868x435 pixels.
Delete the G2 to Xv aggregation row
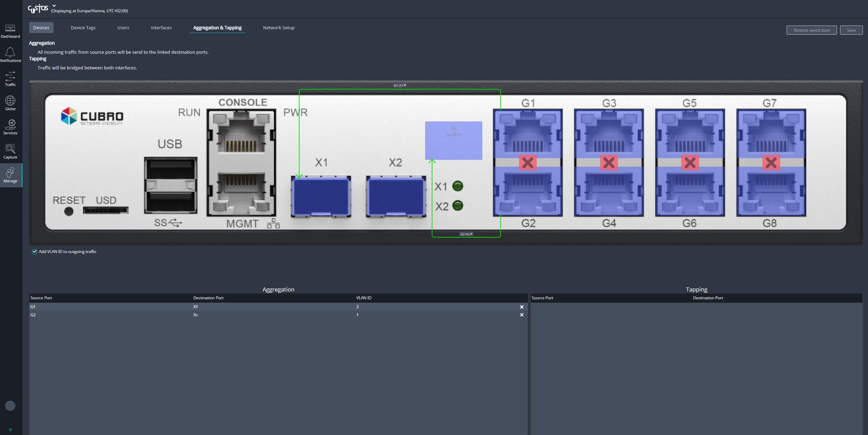(521, 315)
